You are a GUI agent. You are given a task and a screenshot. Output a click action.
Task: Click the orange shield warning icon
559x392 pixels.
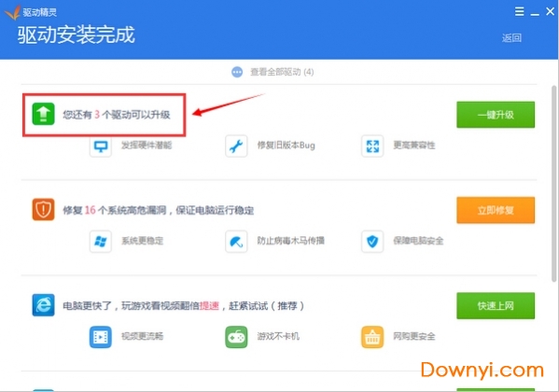click(44, 209)
